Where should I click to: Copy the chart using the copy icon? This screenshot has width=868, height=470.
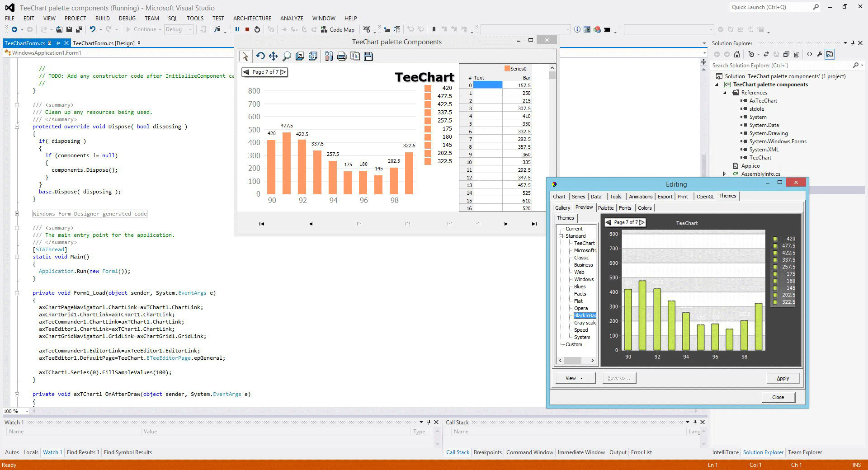click(355, 56)
